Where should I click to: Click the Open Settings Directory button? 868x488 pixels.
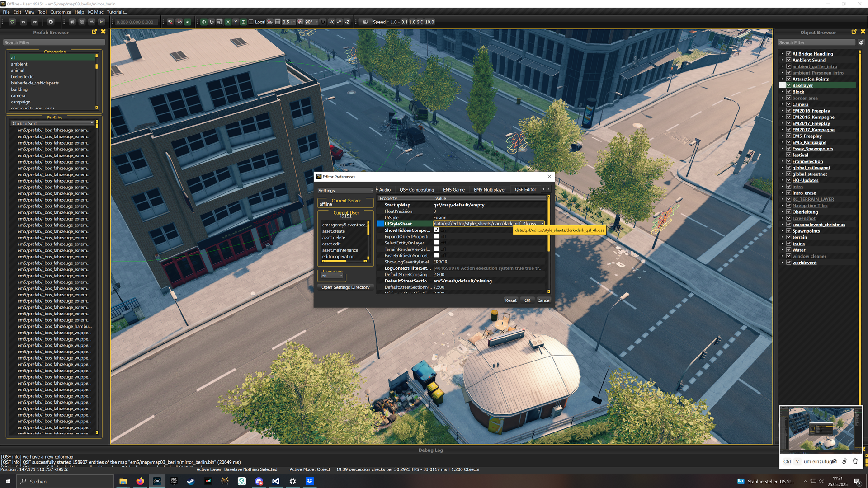tap(345, 287)
